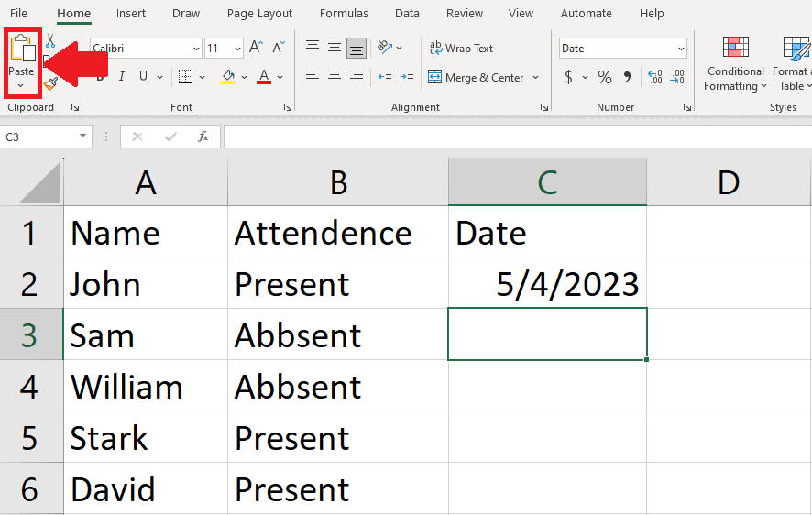812x515 pixels.
Task: Apply Comma Style number format
Action: point(628,77)
